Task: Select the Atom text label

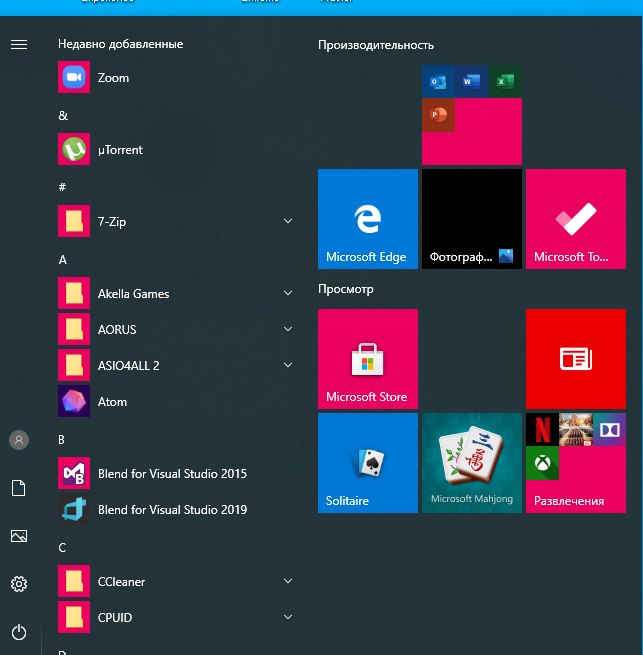Action: point(112,401)
